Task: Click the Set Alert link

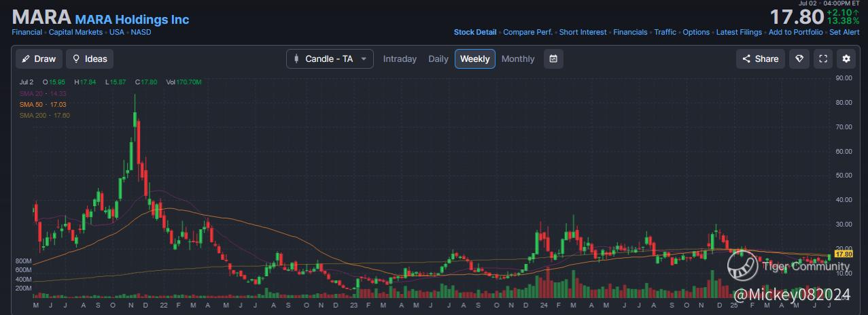Action: pos(844,32)
